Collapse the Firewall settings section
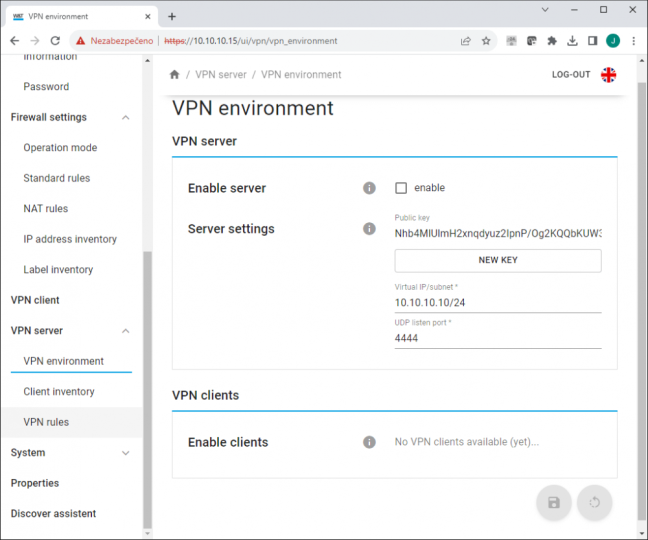 pyautogui.click(x=126, y=117)
